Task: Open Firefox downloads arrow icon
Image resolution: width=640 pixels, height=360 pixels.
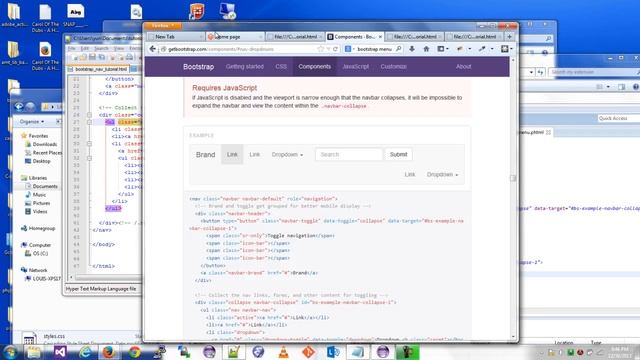Action: coord(412,49)
